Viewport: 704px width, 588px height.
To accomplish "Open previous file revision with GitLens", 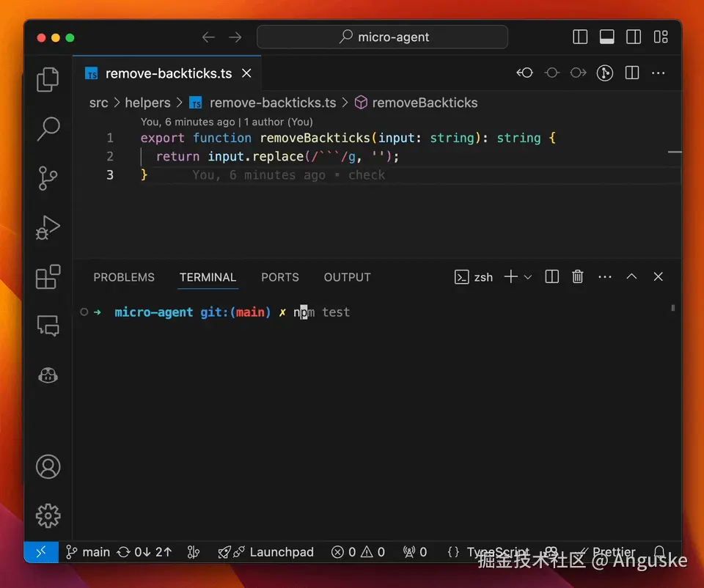I will coord(525,73).
